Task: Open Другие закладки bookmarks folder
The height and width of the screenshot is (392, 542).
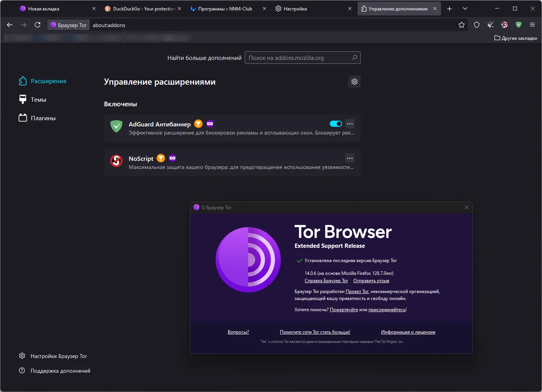Action: point(516,38)
